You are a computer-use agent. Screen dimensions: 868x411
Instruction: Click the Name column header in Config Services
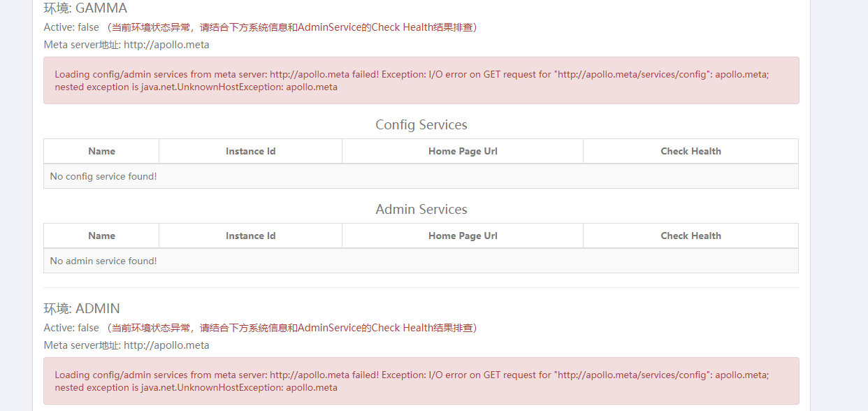tap(101, 151)
